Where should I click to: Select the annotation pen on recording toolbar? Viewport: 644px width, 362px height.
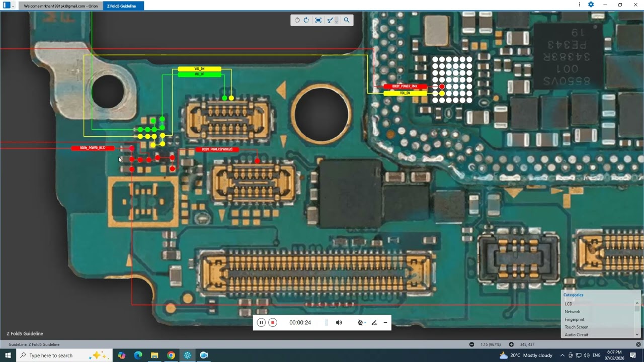[373, 322]
